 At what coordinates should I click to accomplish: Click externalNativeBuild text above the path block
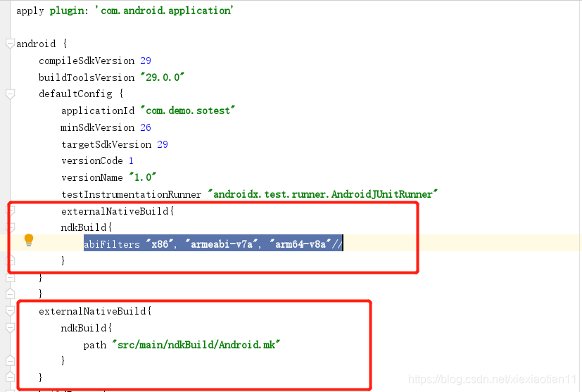[92, 311]
